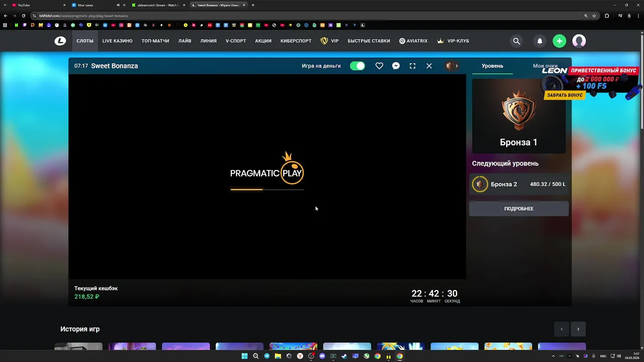
Task: Open the ЛИНИЯ menu item
Action: (208, 41)
